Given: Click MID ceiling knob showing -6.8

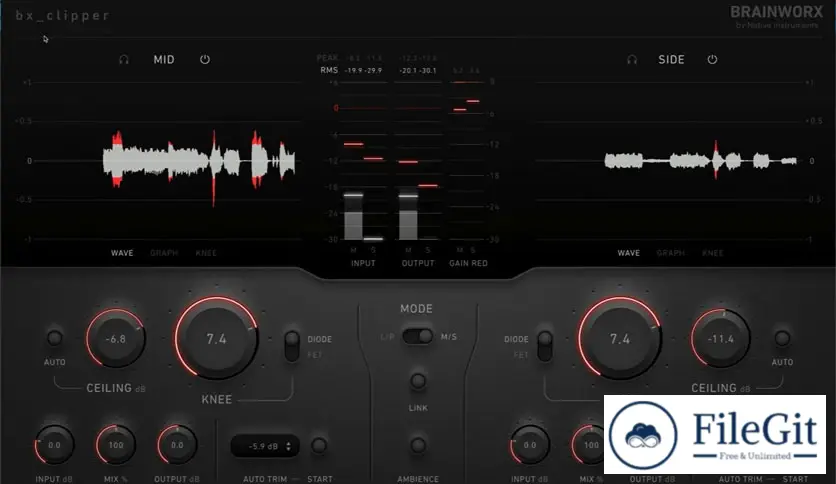Looking at the screenshot, I should click(x=116, y=338).
